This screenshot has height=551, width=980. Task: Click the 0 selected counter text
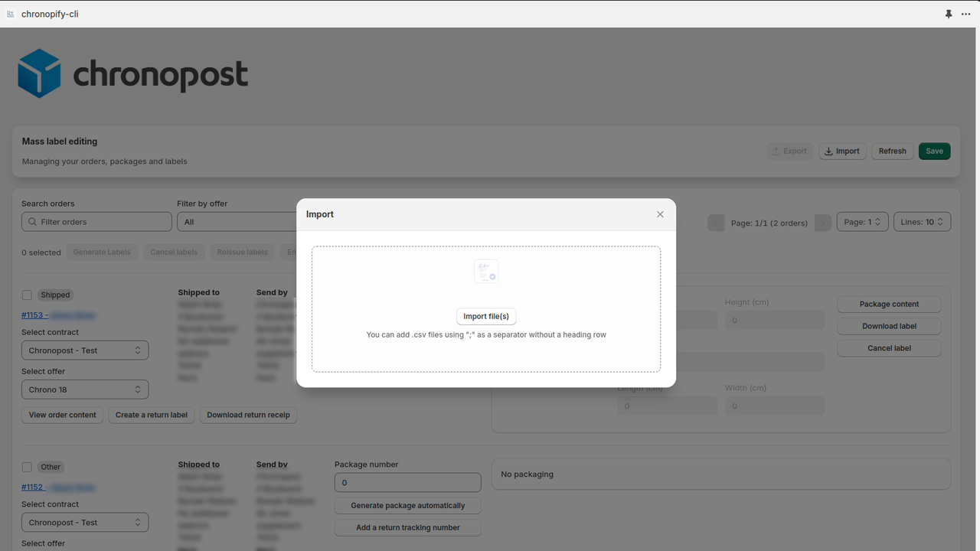pos(41,253)
